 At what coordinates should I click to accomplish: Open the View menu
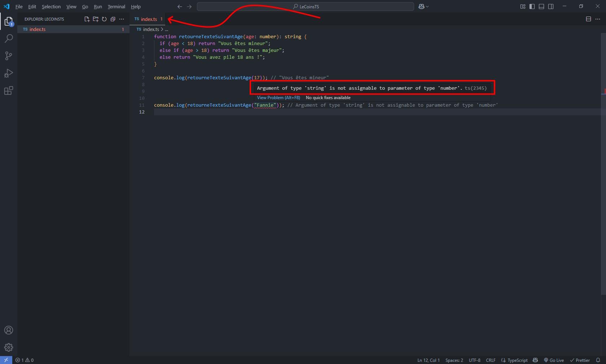click(x=71, y=6)
